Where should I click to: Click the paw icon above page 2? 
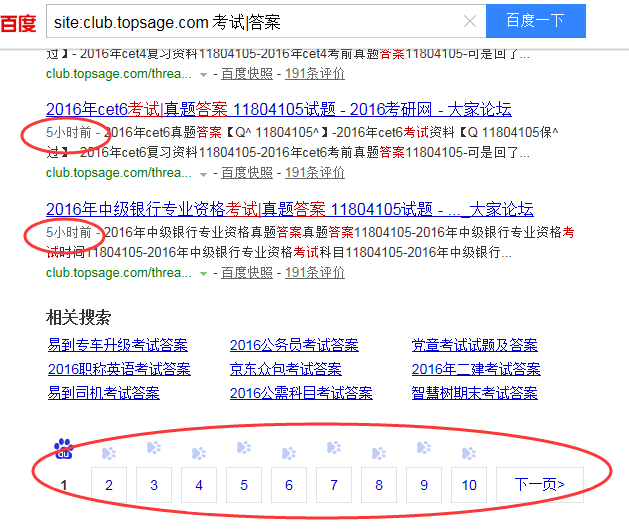[109, 453]
